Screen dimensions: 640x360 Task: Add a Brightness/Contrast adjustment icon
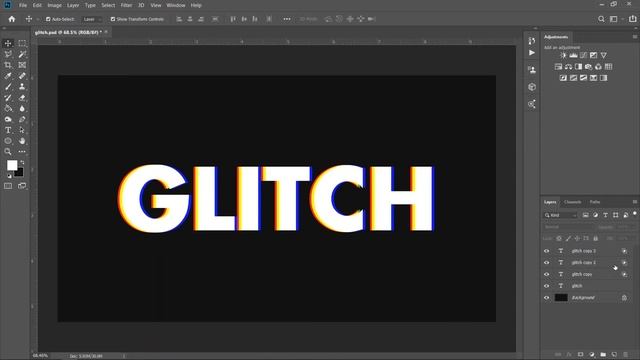coord(563,55)
